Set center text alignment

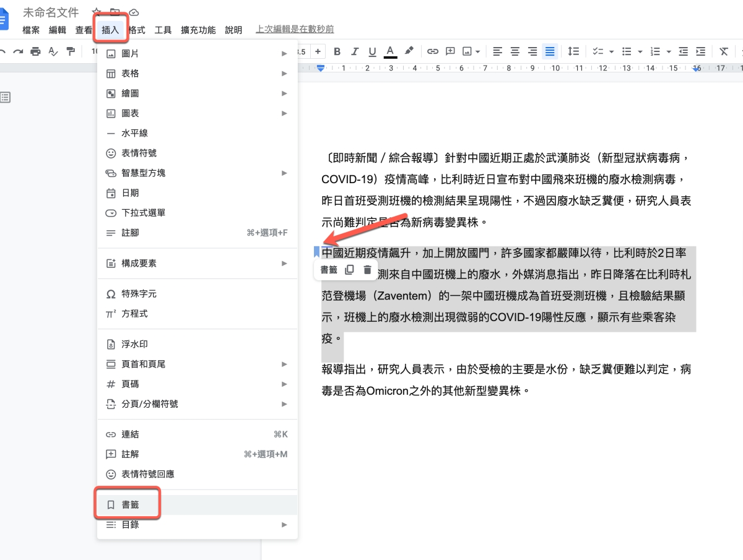(x=515, y=51)
